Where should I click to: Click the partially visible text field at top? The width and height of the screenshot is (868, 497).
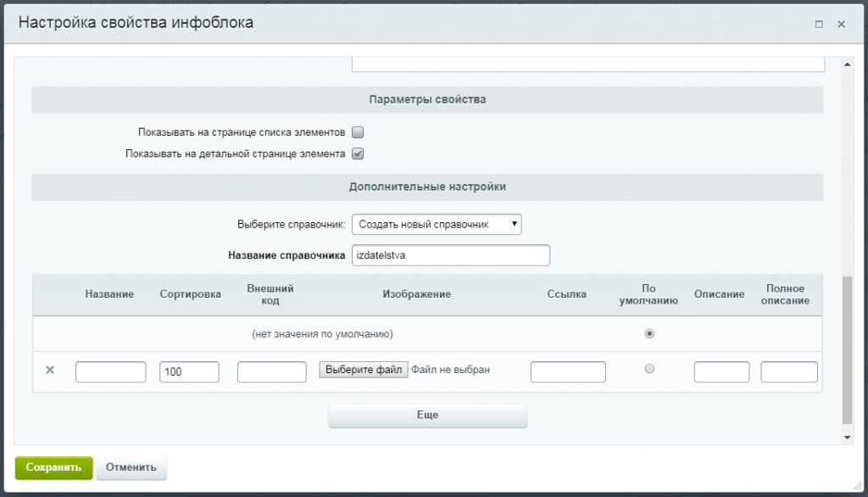coord(588,64)
